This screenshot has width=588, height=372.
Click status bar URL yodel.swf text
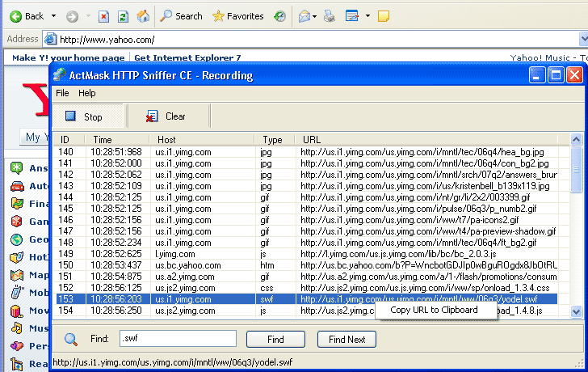coord(173,362)
